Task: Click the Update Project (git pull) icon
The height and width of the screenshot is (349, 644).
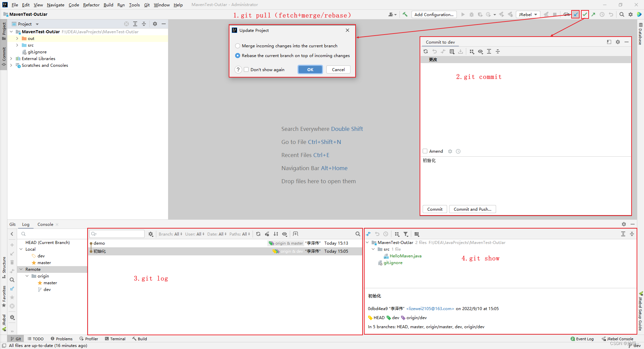Action: pyautogui.click(x=576, y=14)
